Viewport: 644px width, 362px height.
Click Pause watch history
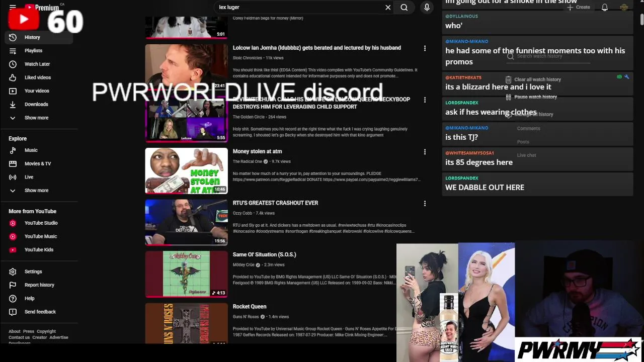coord(531,97)
